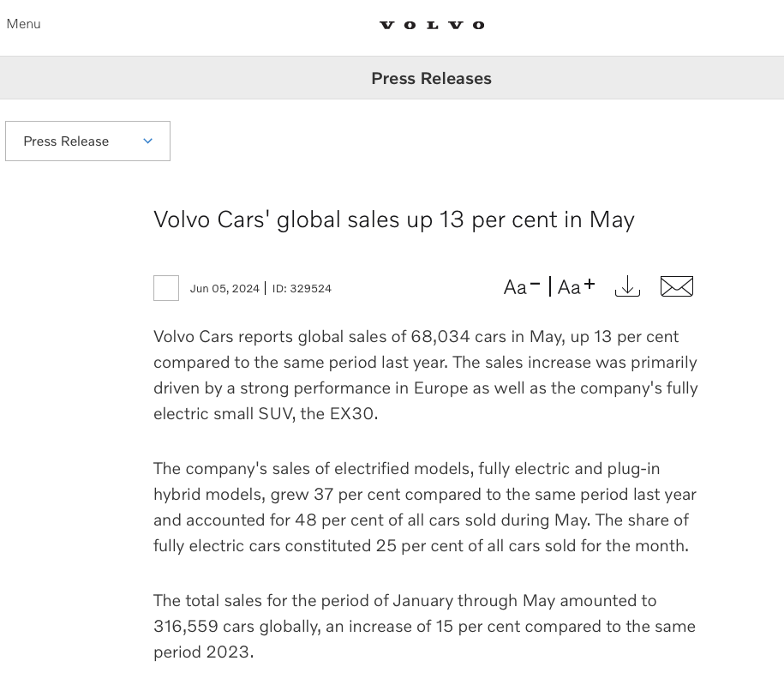Viewport: 784px width, 673px height.
Task: Decrease text size with Aa- icon
Action: click(x=522, y=286)
